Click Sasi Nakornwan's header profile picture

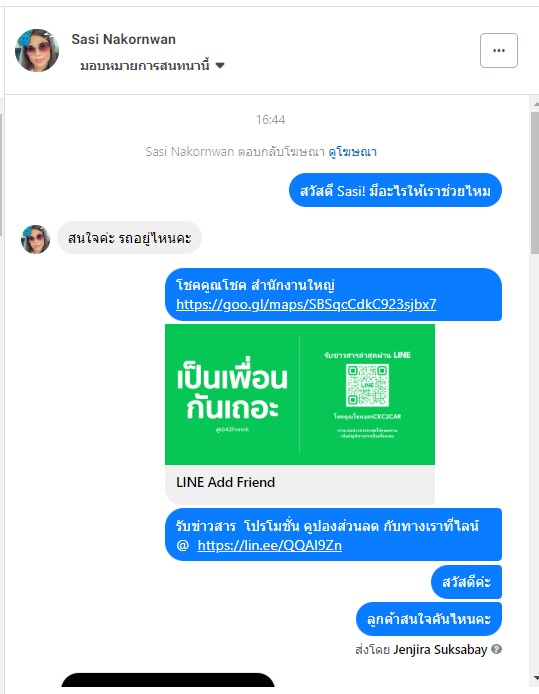pos(37,50)
